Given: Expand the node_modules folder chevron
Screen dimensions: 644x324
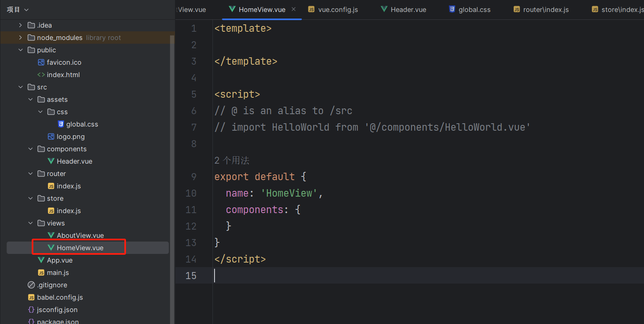Looking at the screenshot, I should click(x=21, y=38).
